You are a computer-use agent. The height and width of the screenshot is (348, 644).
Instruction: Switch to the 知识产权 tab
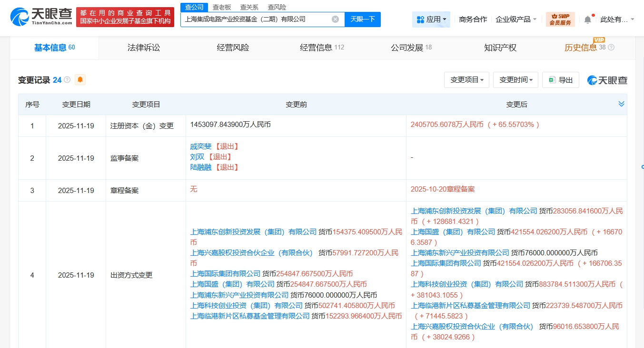pos(500,48)
